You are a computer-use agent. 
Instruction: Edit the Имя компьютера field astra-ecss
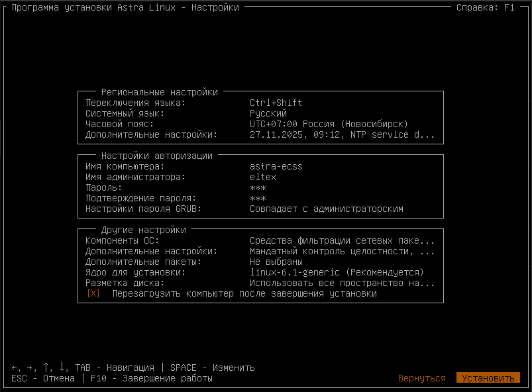pos(276,166)
